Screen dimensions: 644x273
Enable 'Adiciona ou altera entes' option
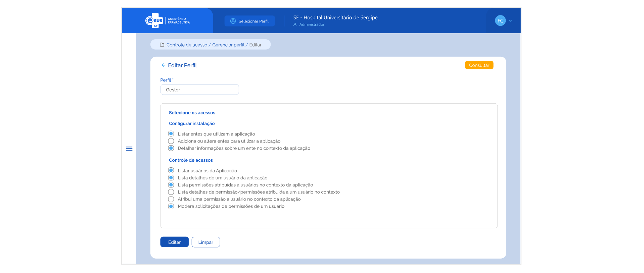(x=171, y=141)
